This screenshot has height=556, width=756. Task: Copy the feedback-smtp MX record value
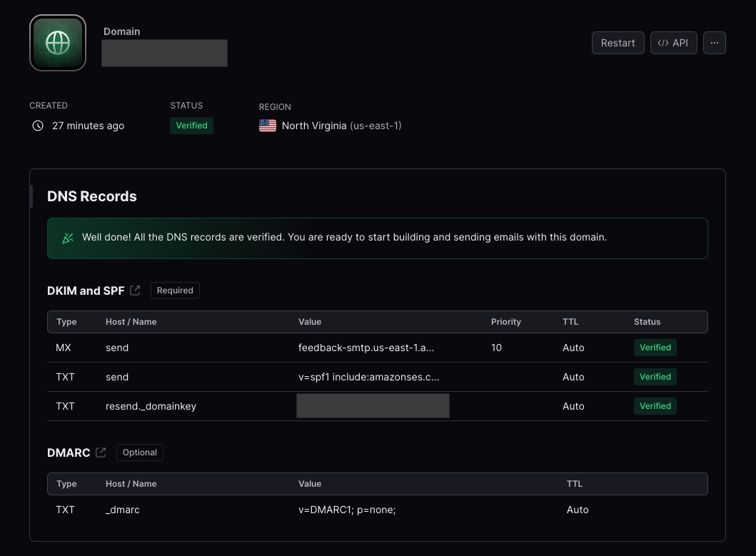(x=366, y=348)
